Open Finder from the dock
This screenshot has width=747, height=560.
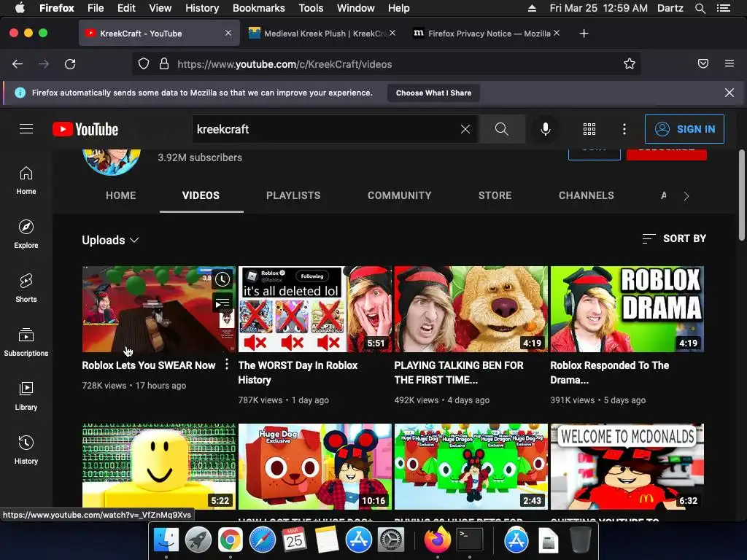pos(166,540)
